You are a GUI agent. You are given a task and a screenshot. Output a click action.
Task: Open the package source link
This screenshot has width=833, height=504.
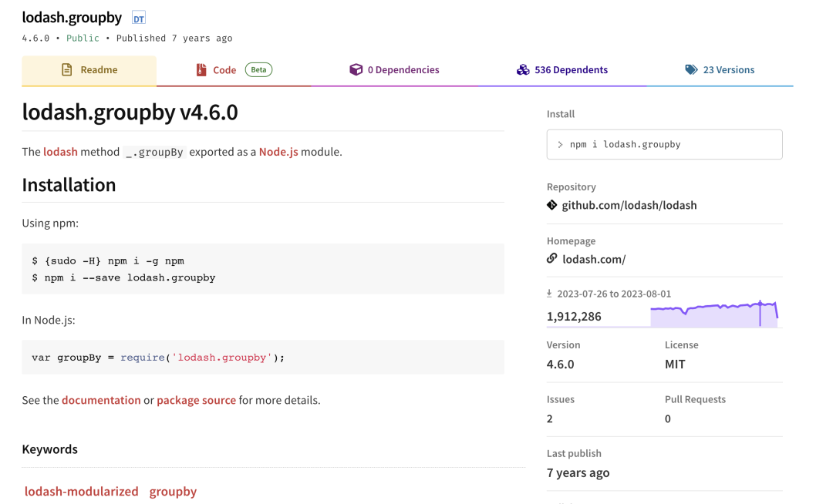(x=196, y=400)
